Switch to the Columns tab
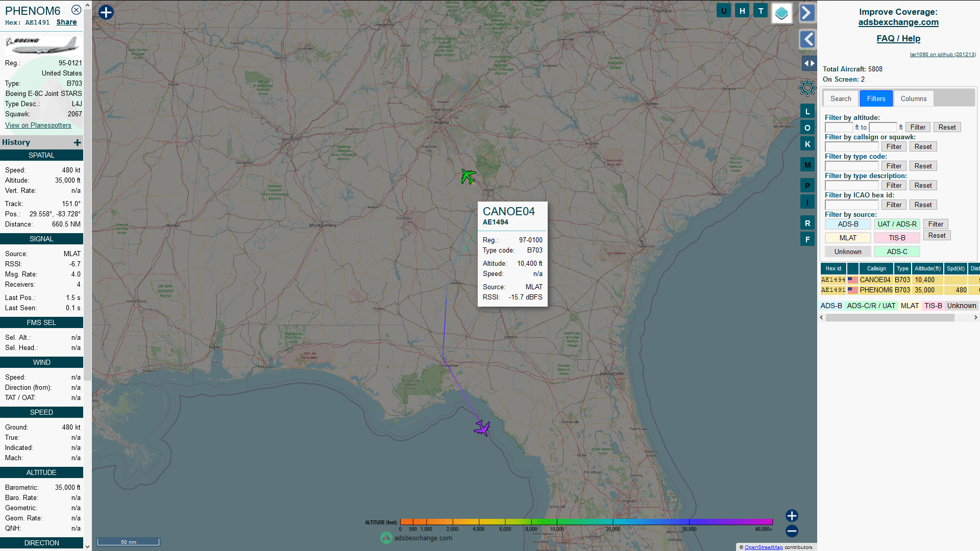 pos(914,98)
